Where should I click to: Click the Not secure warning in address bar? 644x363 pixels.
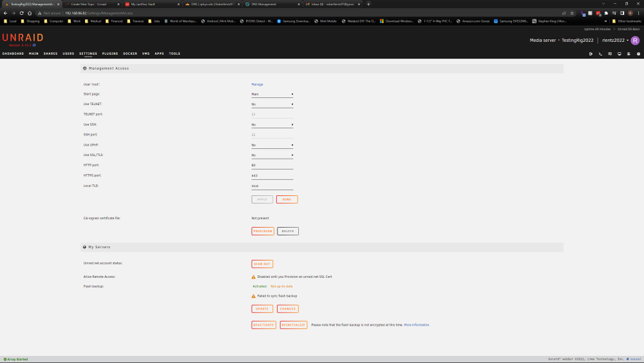pos(49,13)
